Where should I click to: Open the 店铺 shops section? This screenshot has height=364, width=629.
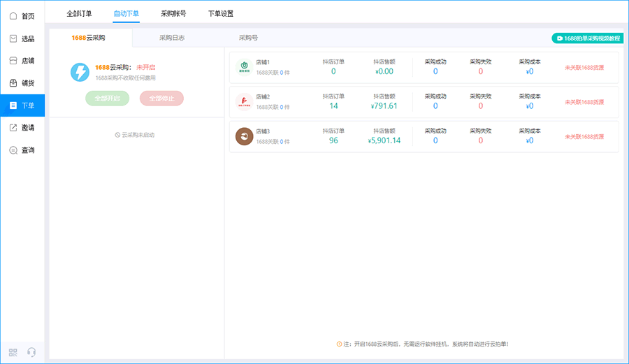tap(22, 61)
